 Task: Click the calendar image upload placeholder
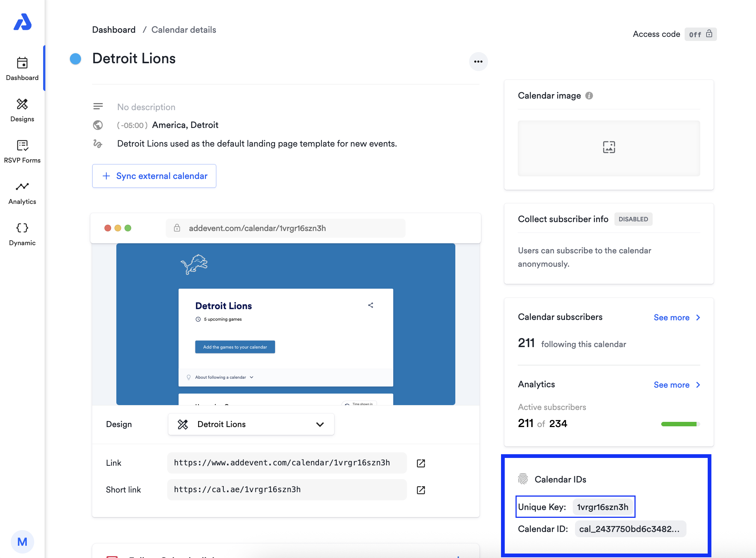608,148
